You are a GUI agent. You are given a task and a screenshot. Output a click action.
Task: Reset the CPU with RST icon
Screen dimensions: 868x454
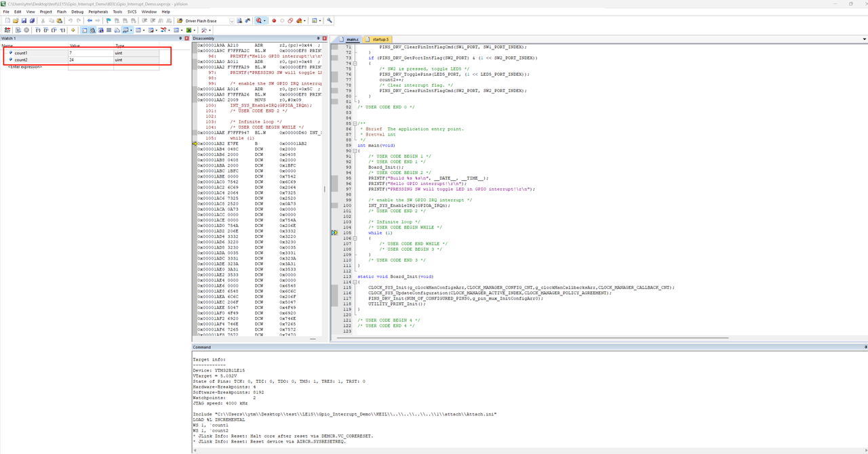click(7, 30)
